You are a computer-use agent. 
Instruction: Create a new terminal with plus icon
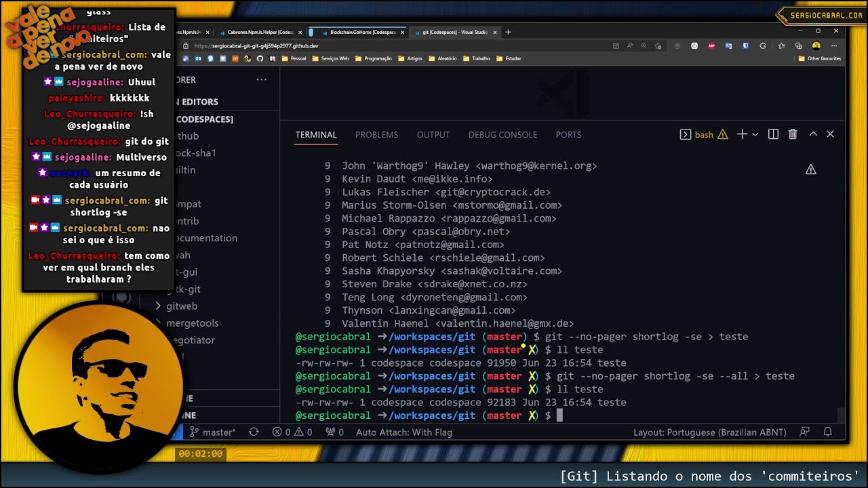point(742,134)
